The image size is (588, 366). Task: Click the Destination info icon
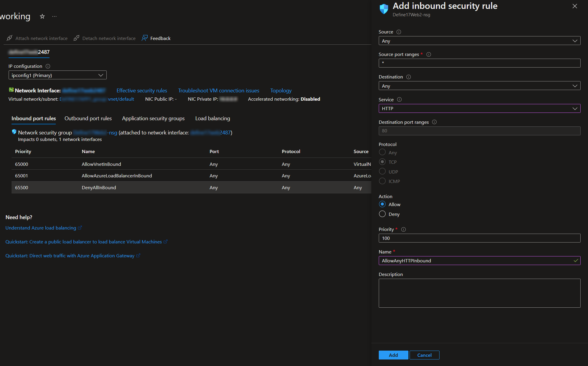tap(408, 77)
